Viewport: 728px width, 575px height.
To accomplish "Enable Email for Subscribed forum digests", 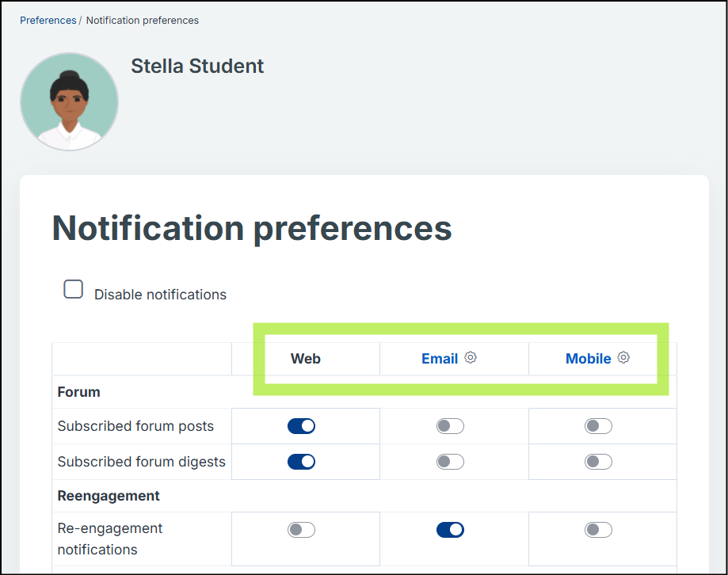I will [450, 462].
